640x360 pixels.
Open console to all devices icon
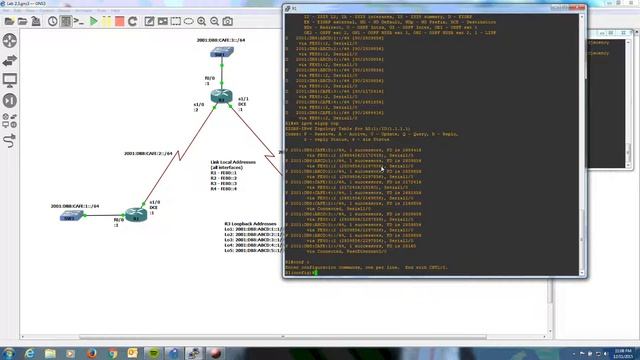click(x=79, y=21)
